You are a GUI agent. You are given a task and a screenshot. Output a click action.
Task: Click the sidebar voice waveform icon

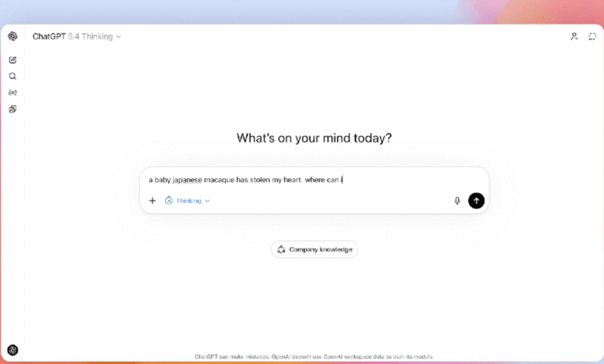pos(12,92)
